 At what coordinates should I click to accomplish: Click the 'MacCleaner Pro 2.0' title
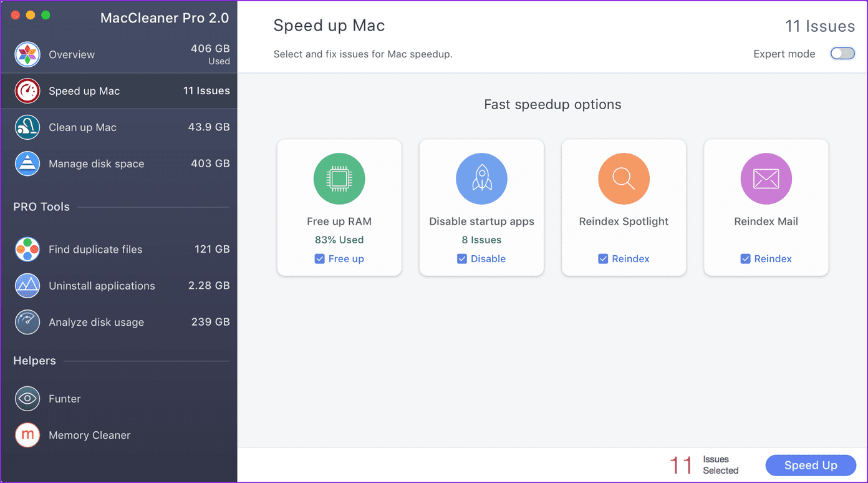coord(165,18)
